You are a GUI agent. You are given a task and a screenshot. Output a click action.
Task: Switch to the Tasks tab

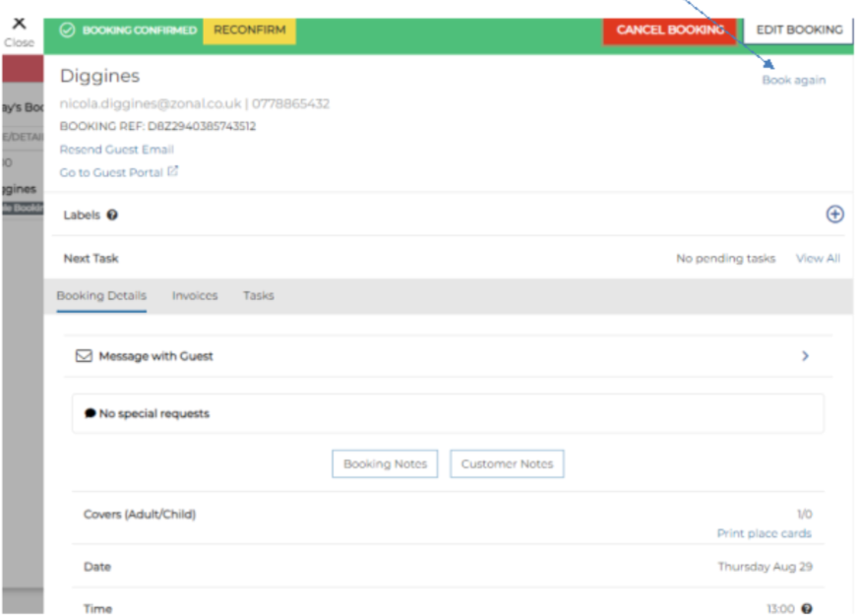pos(259,295)
